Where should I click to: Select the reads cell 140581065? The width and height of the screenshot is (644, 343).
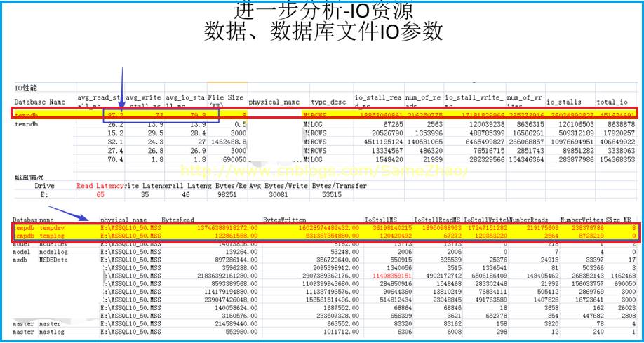tap(425, 142)
